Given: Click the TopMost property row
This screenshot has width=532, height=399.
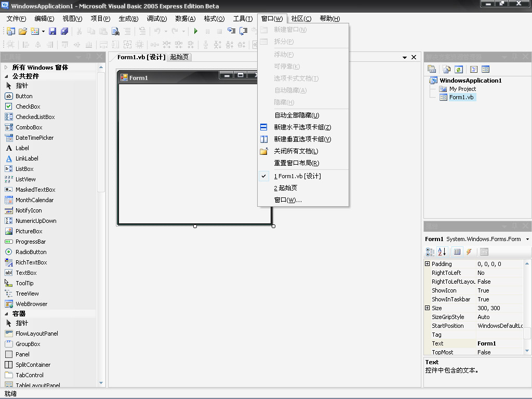Looking at the screenshot, I should [x=473, y=352].
